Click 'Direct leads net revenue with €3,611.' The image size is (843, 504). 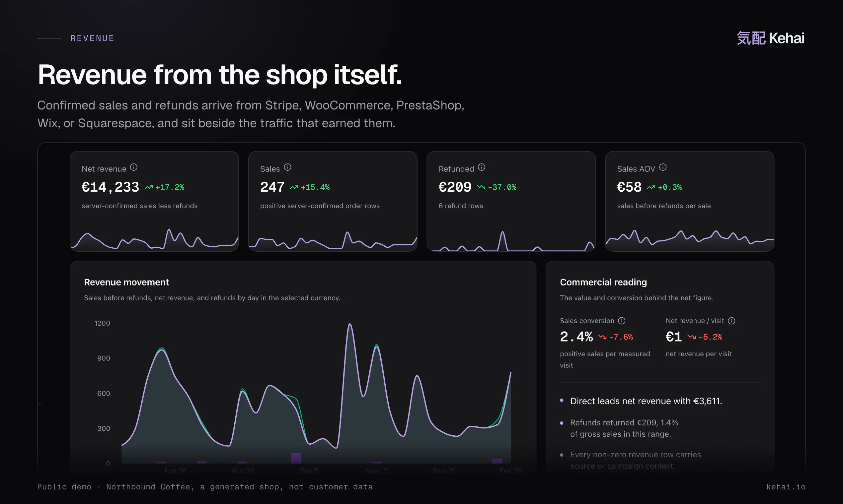tap(646, 401)
